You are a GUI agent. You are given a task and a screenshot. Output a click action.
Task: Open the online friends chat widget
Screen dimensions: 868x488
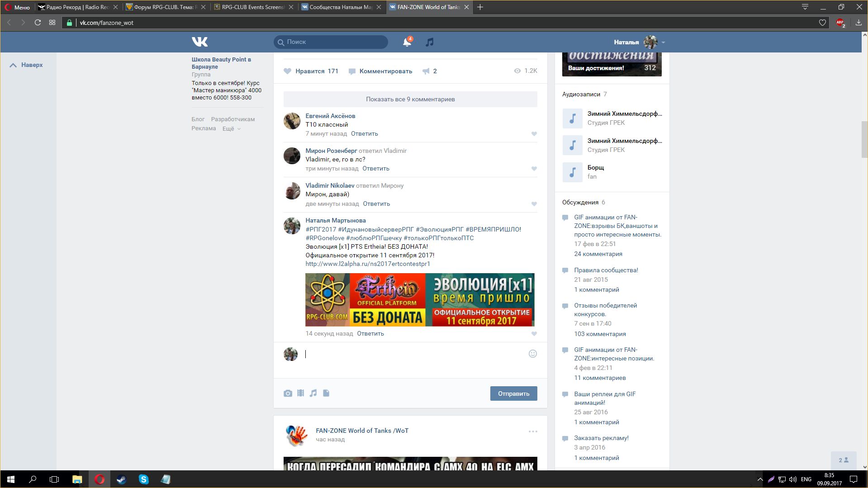coord(844,460)
